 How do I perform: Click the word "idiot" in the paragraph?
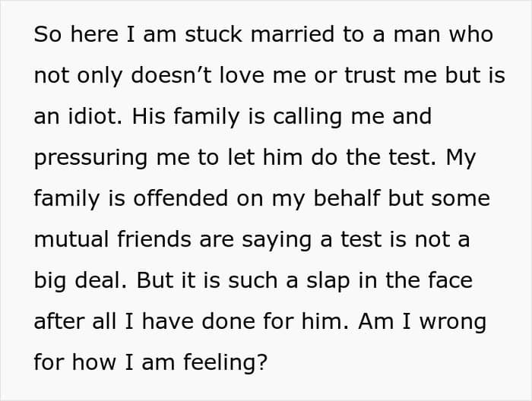(97, 116)
